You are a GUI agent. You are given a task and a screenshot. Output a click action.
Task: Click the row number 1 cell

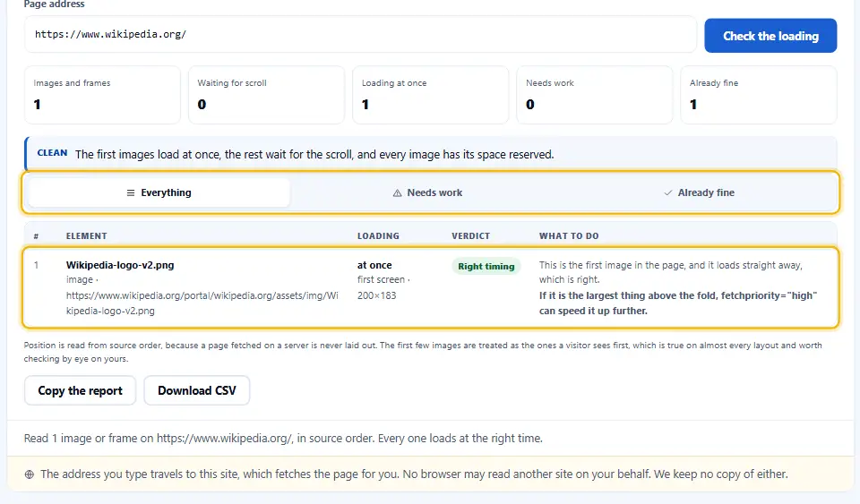36,265
